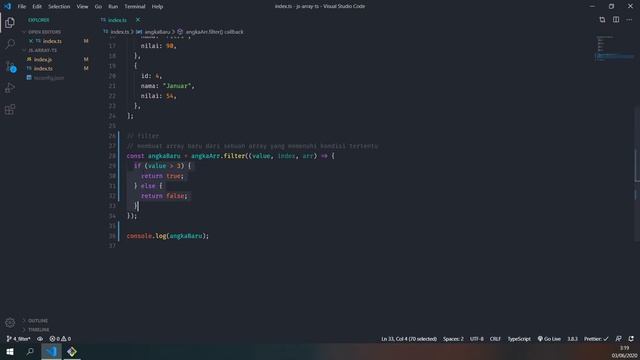Click the git branch 4_filter status item
This screenshot has height=360, width=640.
(x=18, y=339)
